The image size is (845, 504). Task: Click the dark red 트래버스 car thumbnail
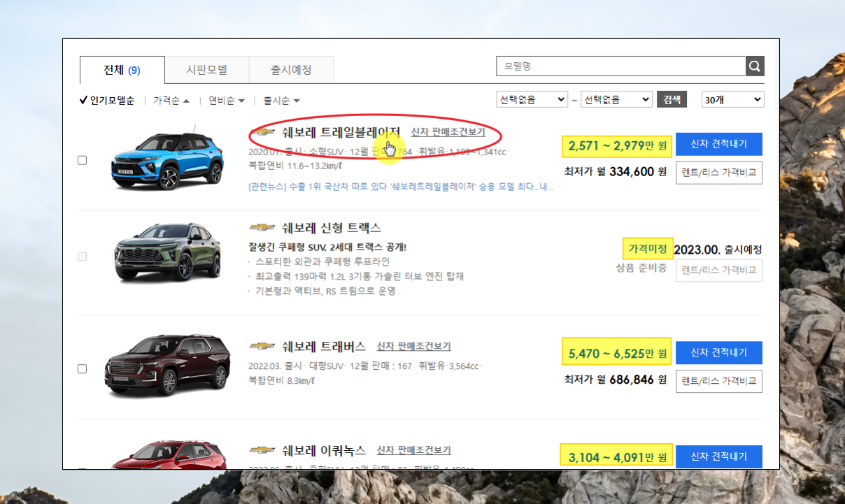(x=168, y=366)
